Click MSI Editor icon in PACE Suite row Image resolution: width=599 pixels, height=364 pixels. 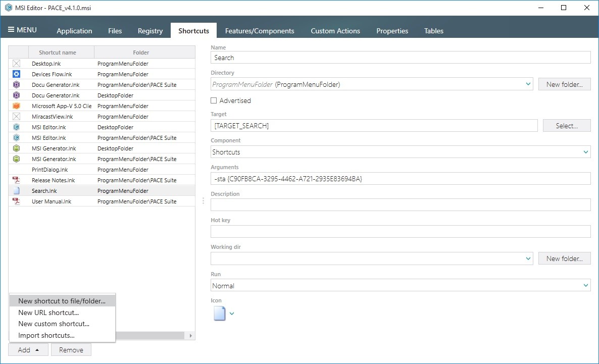point(17,137)
